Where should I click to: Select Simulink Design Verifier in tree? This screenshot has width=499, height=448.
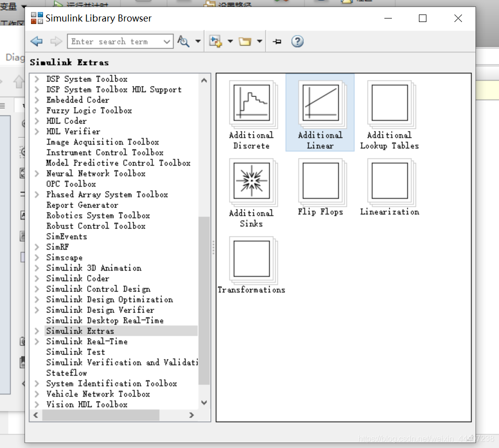point(100,309)
